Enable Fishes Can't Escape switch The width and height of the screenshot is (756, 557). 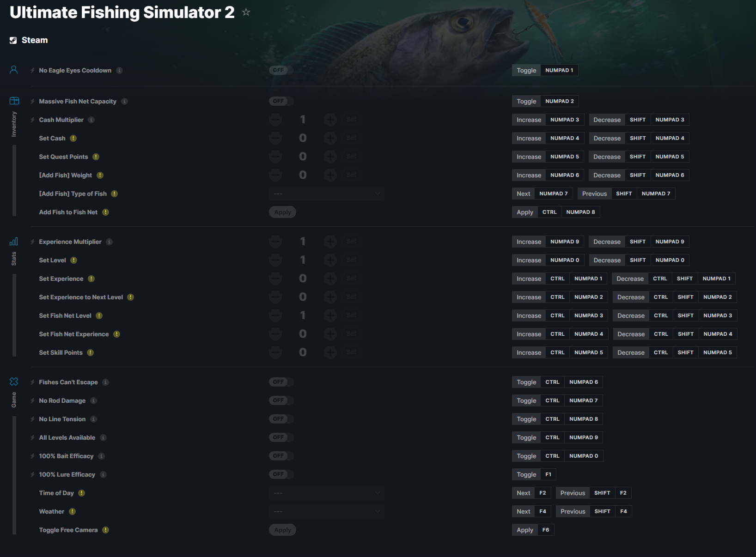pyautogui.click(x=281, y=382)
